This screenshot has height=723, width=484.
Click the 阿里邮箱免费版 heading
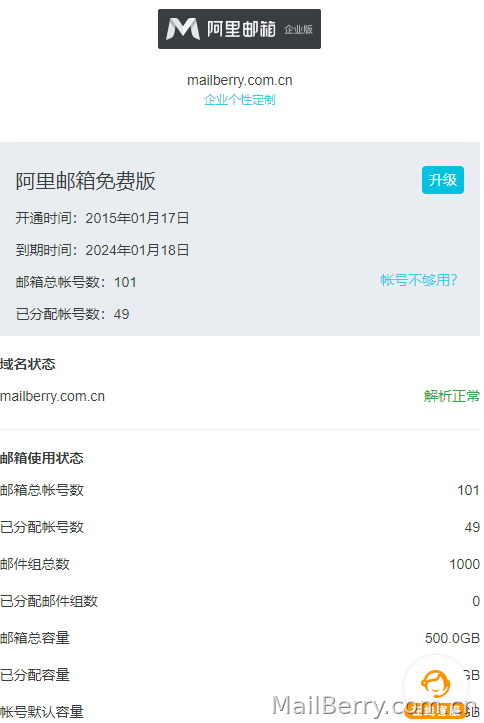(x=86, y=181)
